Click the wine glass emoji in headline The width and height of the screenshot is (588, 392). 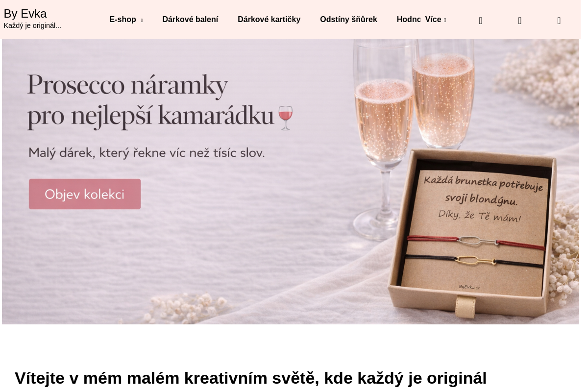coord(285,118)
